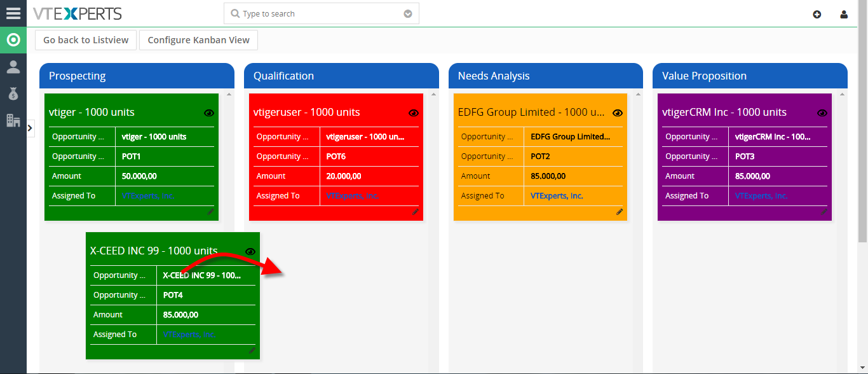
Task: Click the EDFG Group Limited card title
Action: coord(531,112)
